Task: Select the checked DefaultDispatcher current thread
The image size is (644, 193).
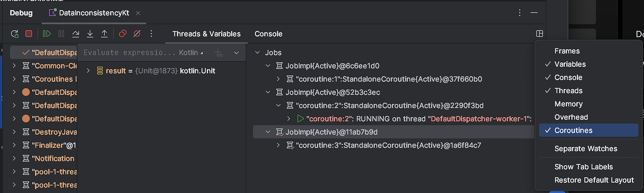Action: [43, 53]
